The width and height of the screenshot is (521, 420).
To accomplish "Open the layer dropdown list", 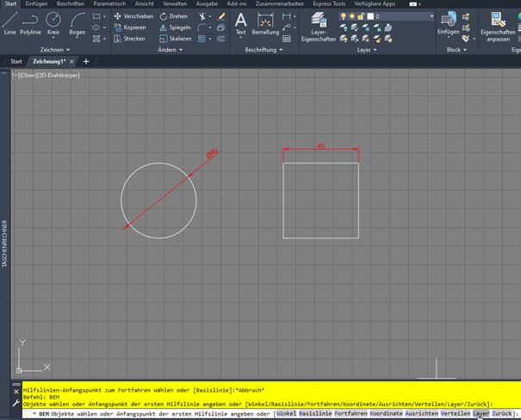I will coord(431,16).
